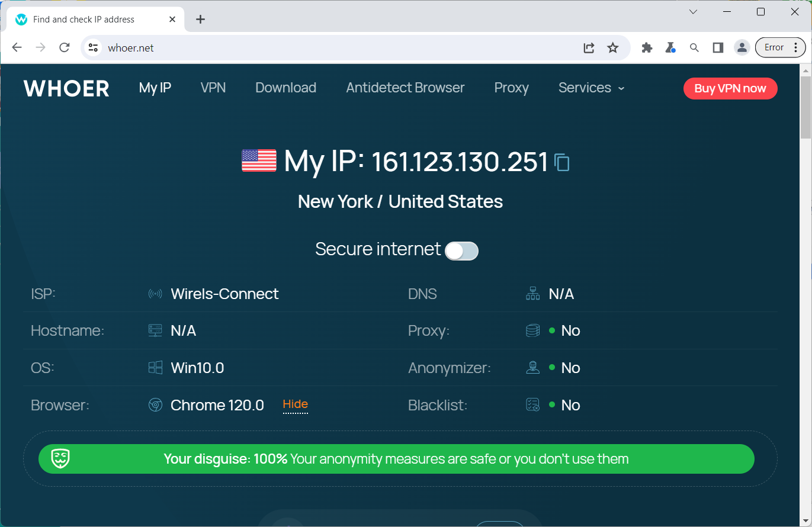812x527 pixels.
Task: Click the scrollbar up arrow
Action: 805,70
